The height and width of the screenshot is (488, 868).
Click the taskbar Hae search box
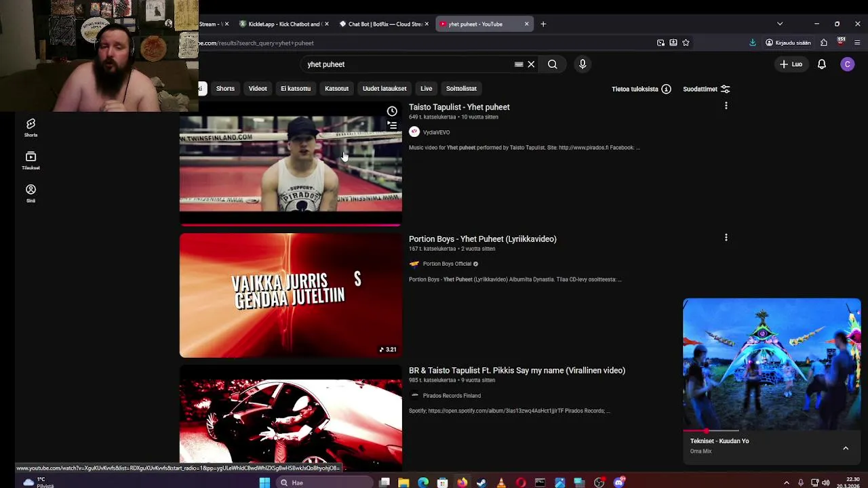(x=324, y=483)
